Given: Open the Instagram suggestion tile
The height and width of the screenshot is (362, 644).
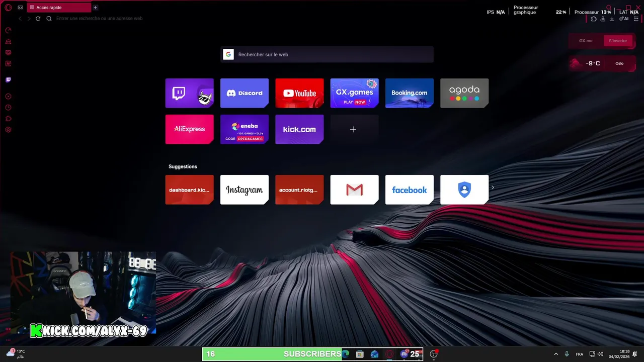Looking at the screenshot, I should 245,190.
